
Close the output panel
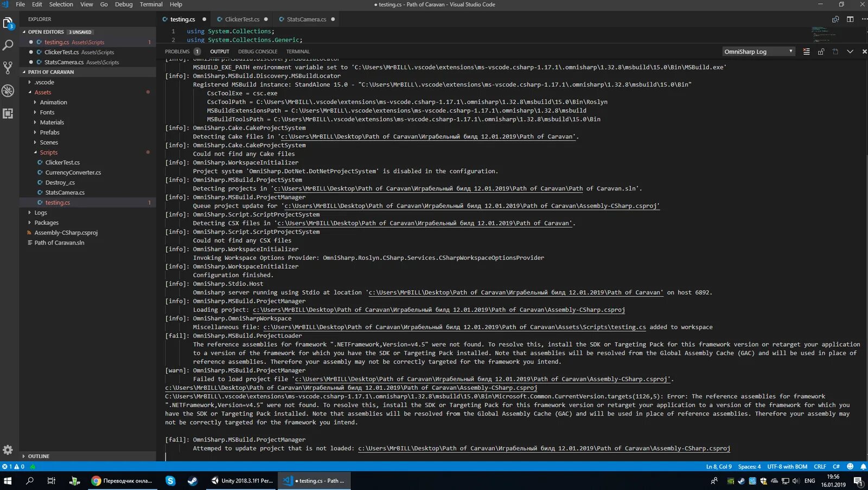coord(864,52)
